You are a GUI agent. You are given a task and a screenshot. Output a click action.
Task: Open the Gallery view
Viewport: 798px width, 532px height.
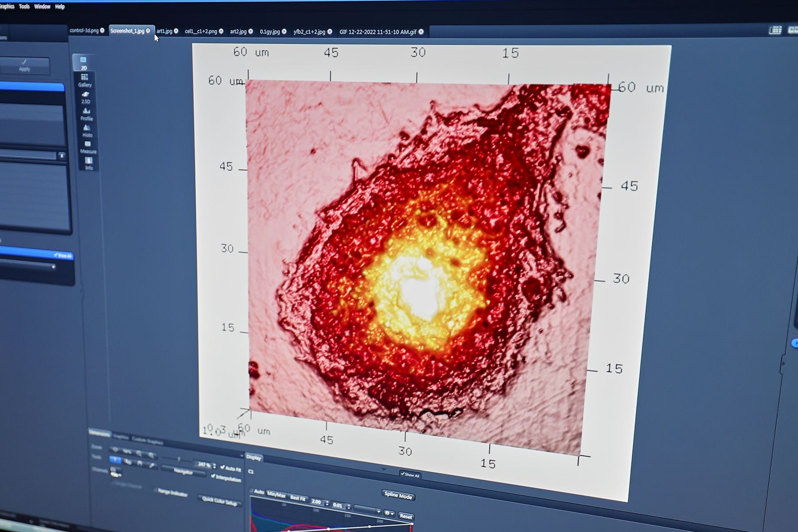tap(84, 80)
